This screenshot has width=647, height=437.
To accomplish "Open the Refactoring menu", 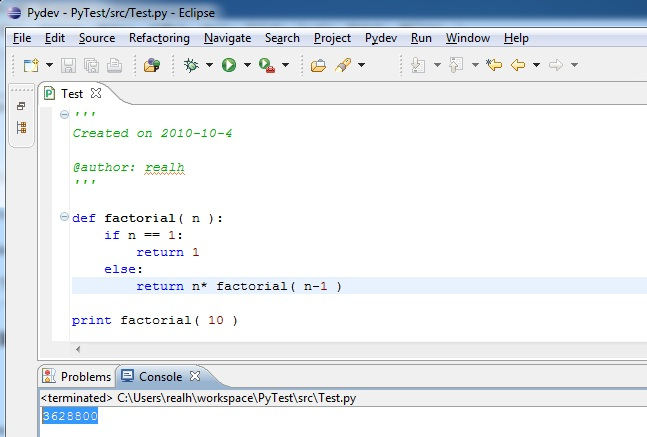I will [x=159, y=38].
